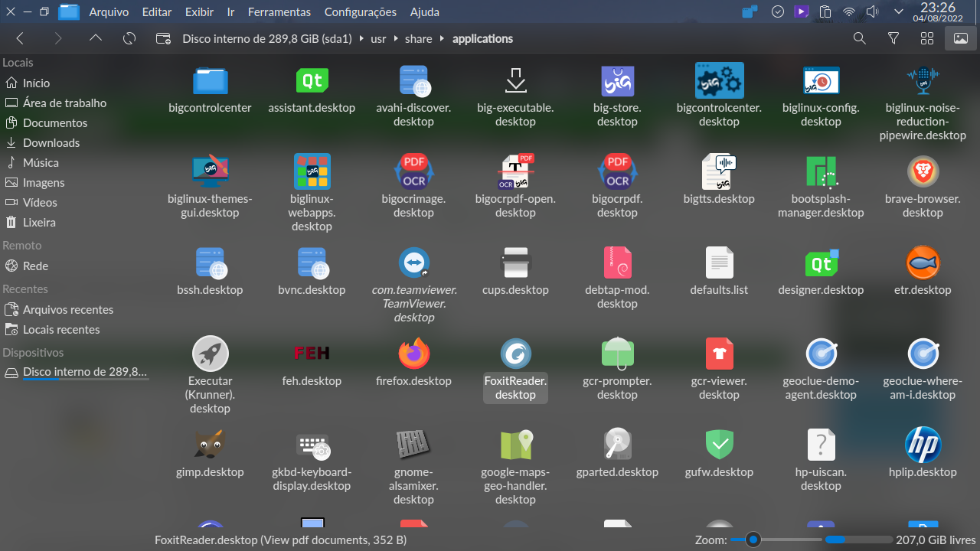Select gcr-viewer.desktop red shirt icon
Viewport: 980px width, 551px height.
[x=719, y=354]
